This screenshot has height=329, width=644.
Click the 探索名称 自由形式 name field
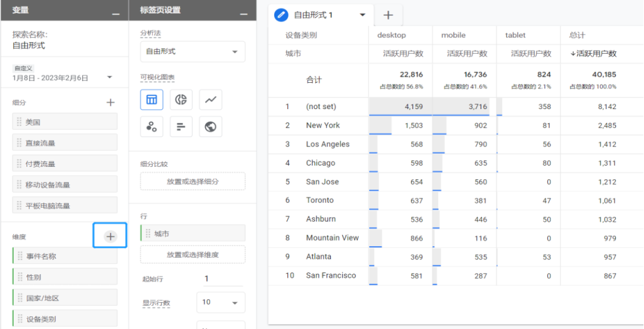point(29,45)
